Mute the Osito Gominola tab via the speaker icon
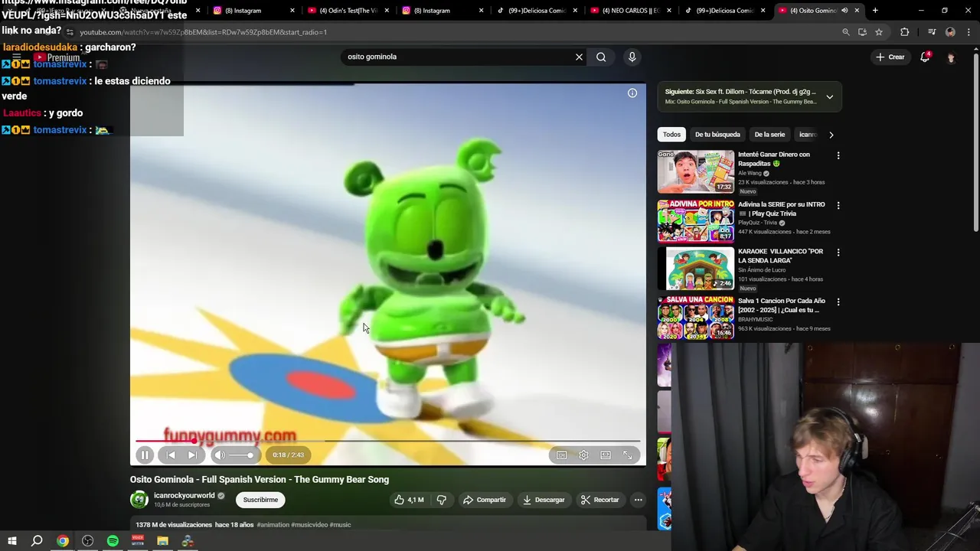 pos(844,11)
